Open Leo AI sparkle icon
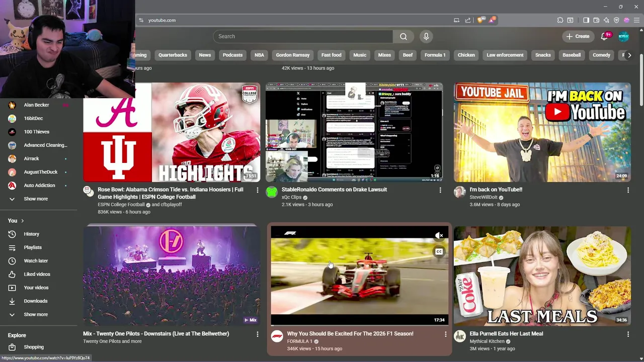The width and height of the screenshot is (644, 362). coord(606,20)
